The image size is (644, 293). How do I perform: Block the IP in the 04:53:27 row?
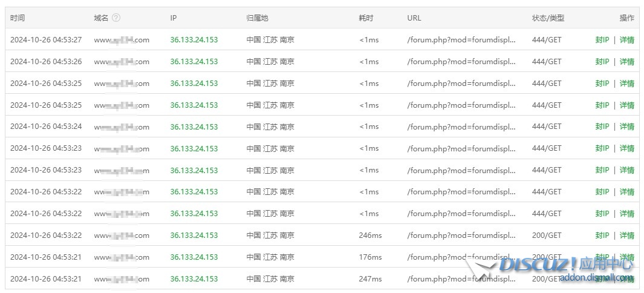click(x=602, y=40)
